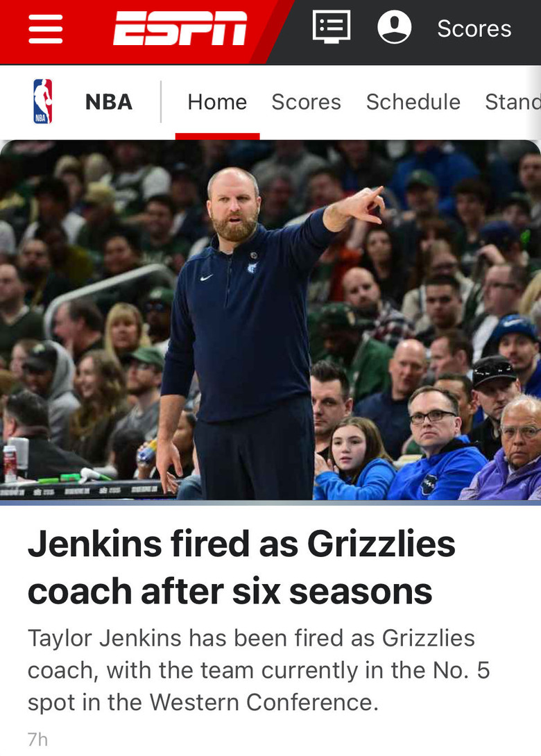Image resolution: width=541 pixels, height=756 pixels.
Task: Tap the faded right edge of NBA nav
Action: pyautogui.click(x=534, y=102)
